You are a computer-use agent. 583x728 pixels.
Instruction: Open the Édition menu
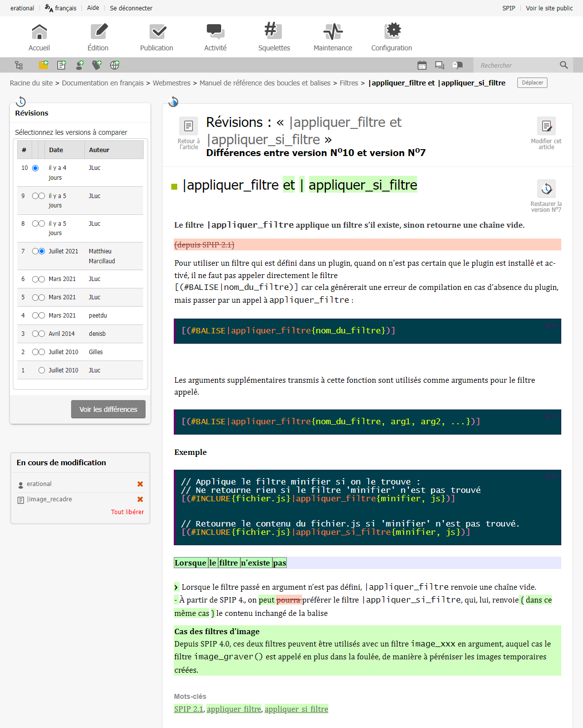point(98,37)
